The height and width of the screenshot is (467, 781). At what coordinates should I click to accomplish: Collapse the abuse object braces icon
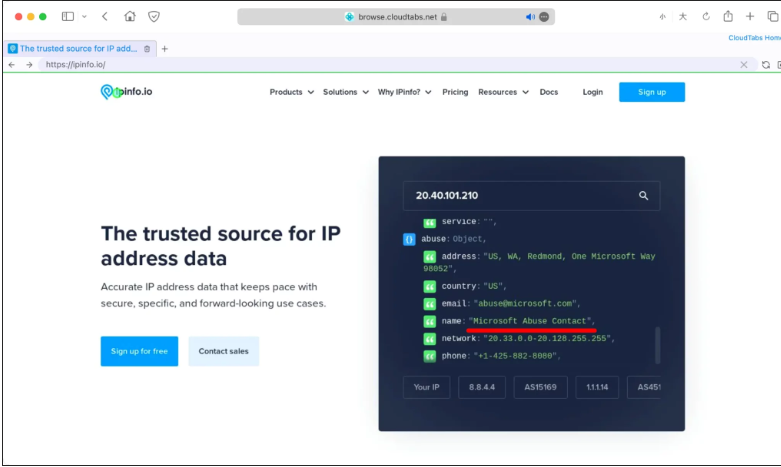click(409, 239)
